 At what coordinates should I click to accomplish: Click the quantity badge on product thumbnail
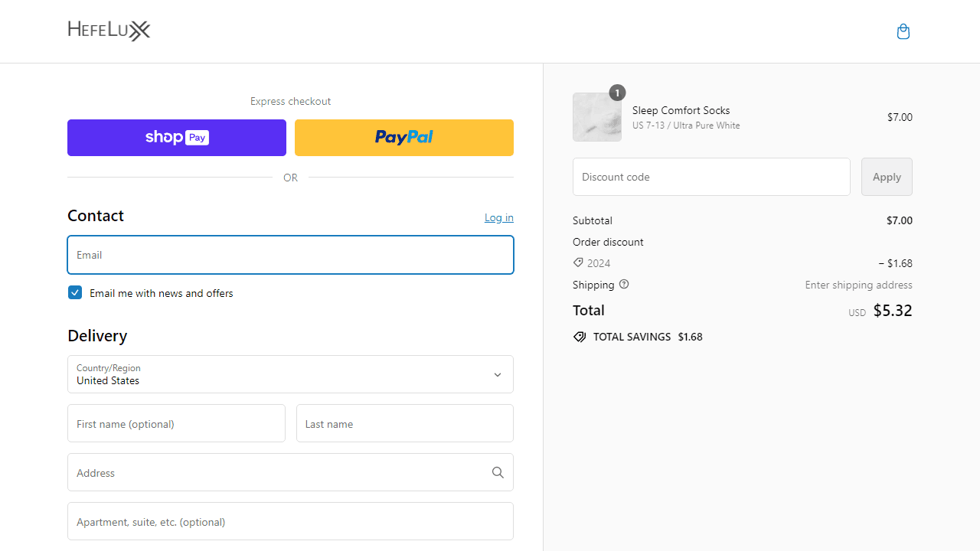(617, 93)
